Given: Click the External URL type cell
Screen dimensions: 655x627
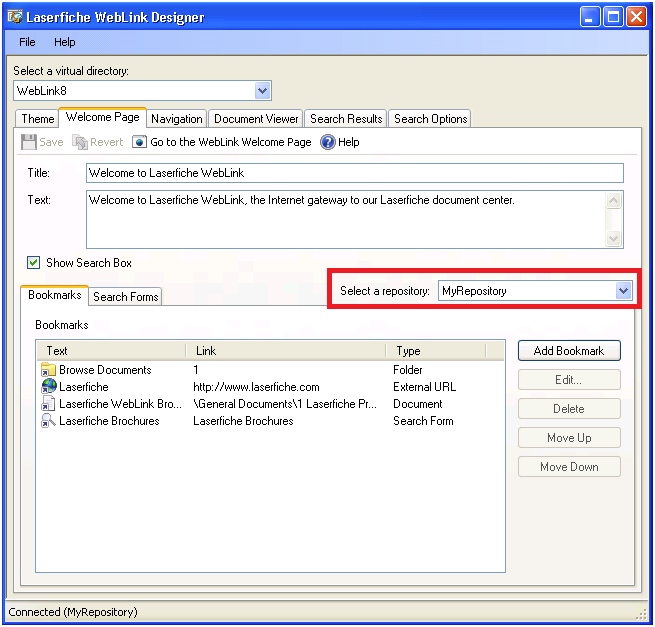Looking at the screenshot, I should [x=424, y=387].
